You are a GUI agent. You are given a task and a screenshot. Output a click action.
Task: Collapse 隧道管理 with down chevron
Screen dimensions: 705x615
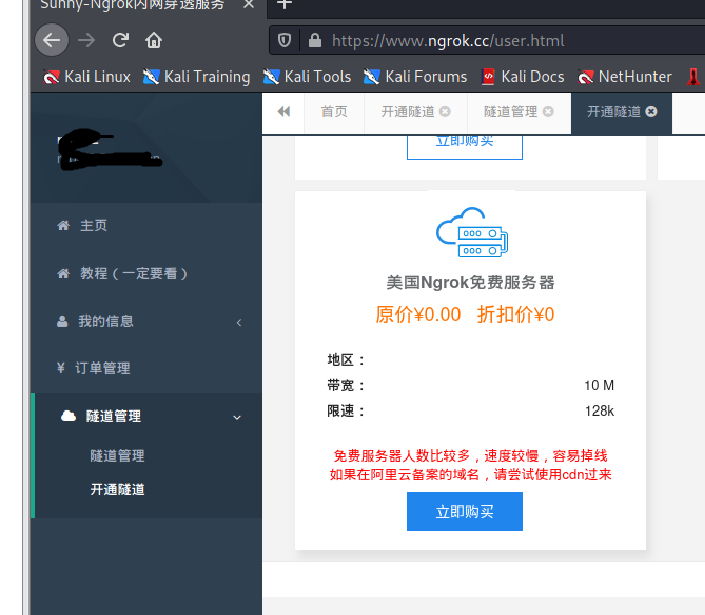237,418
